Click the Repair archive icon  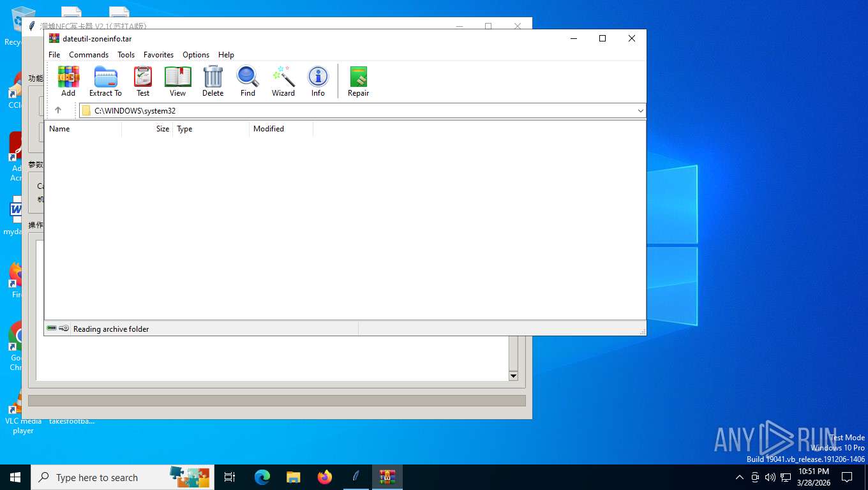(x=358, y=81)
